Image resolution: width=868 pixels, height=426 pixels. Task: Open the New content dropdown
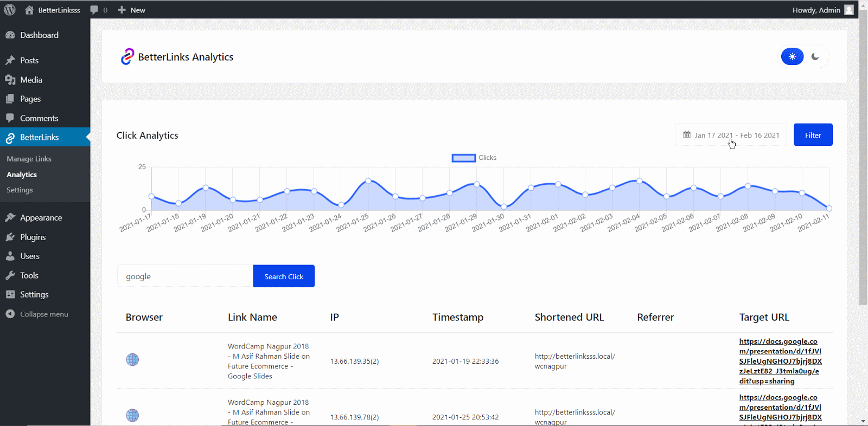(x=132, y=10)
